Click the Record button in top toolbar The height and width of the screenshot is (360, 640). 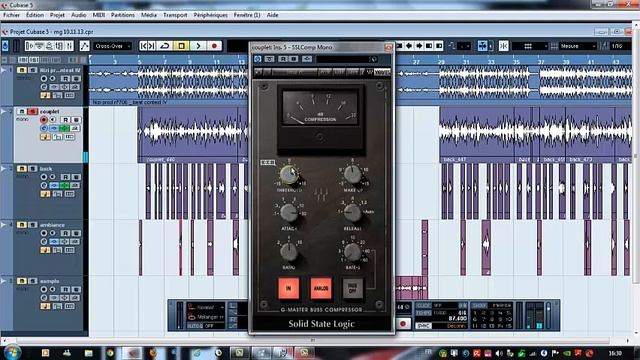click(x=214, y=46)
